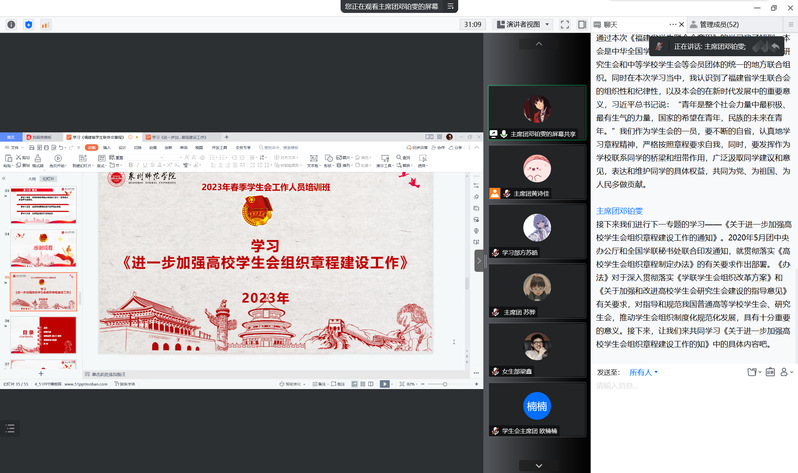Select the 设计 Design ribbon tab

[x=122, y=147]
